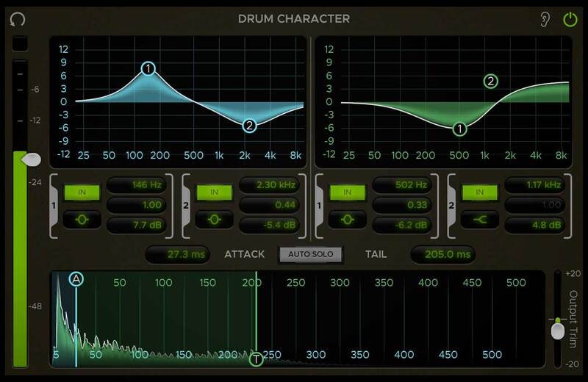The width and height of the screenshot is (588, 382).
Task: Disable attack band 1 IN button
Action: [82, 192]
